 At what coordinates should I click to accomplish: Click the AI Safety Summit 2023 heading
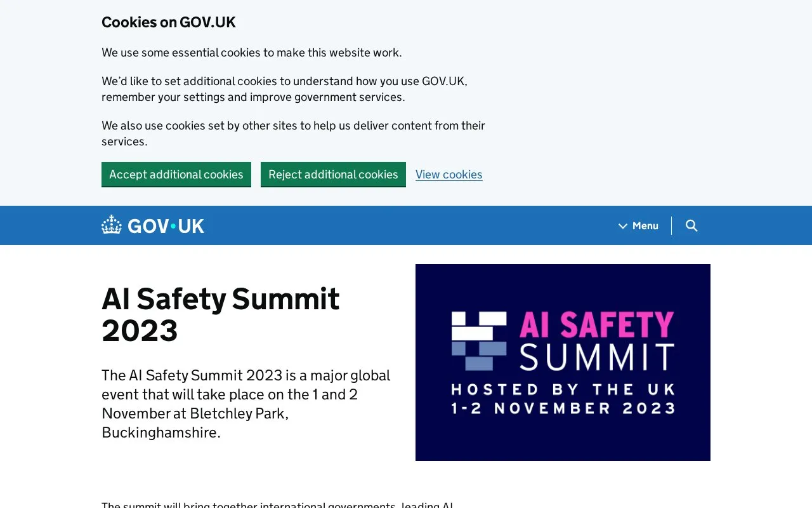[221, 314]
